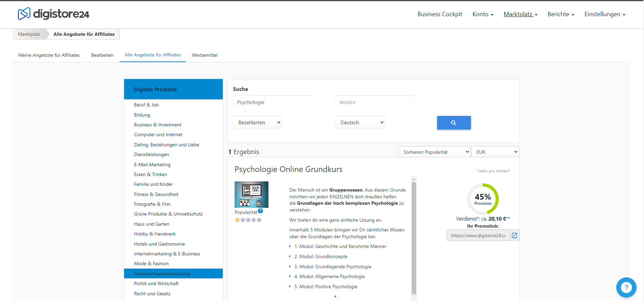The image size is (644, 301).
Task: Select highlighted category Persönlichkeitsentwicklung
Action: (173, 274)
